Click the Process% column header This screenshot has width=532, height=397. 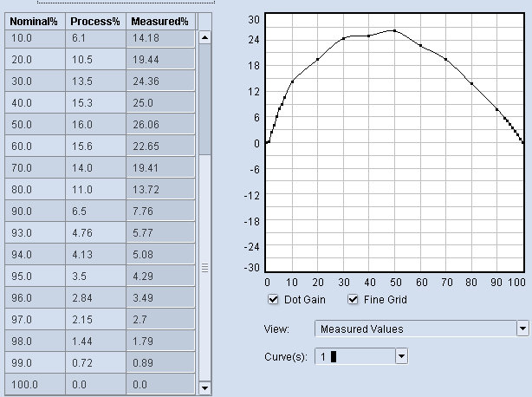(95, 22)
